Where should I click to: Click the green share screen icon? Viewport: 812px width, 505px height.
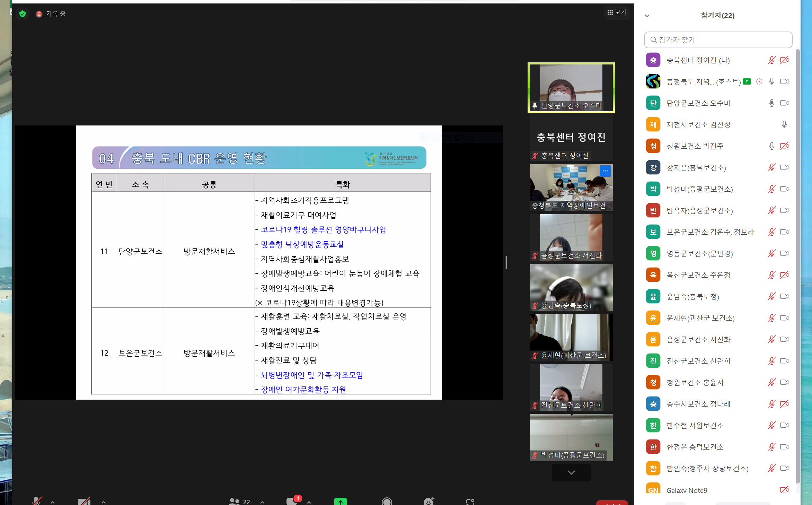[x=340, y=501]
